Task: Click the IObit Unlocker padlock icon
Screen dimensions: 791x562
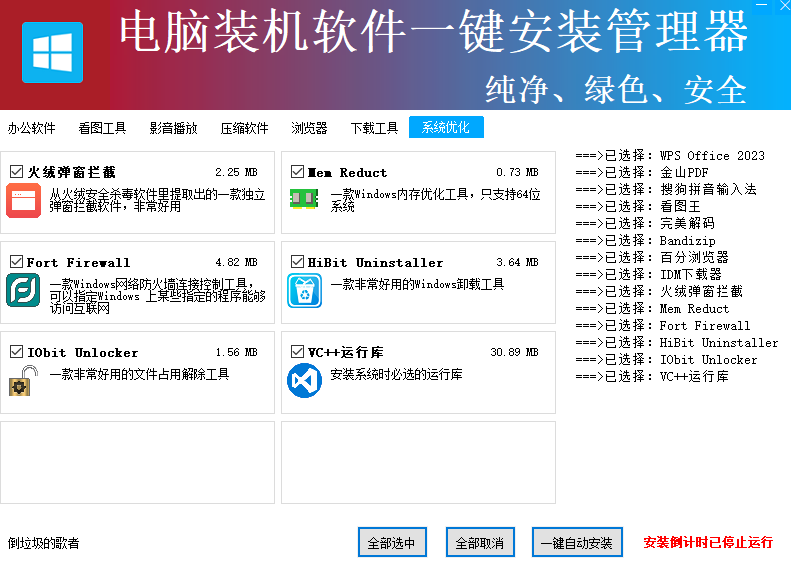Action: point(23,381)
